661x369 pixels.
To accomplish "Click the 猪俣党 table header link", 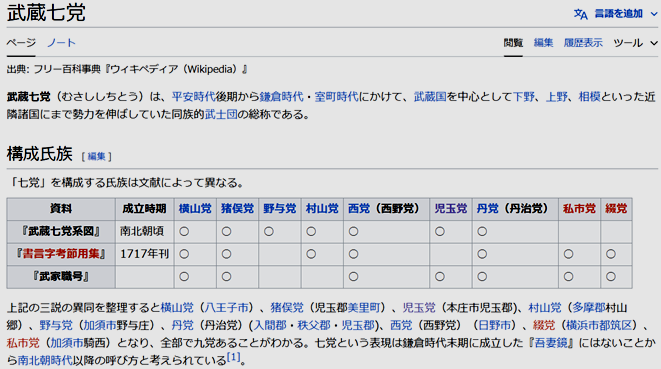I will click(x=237, y=208).
